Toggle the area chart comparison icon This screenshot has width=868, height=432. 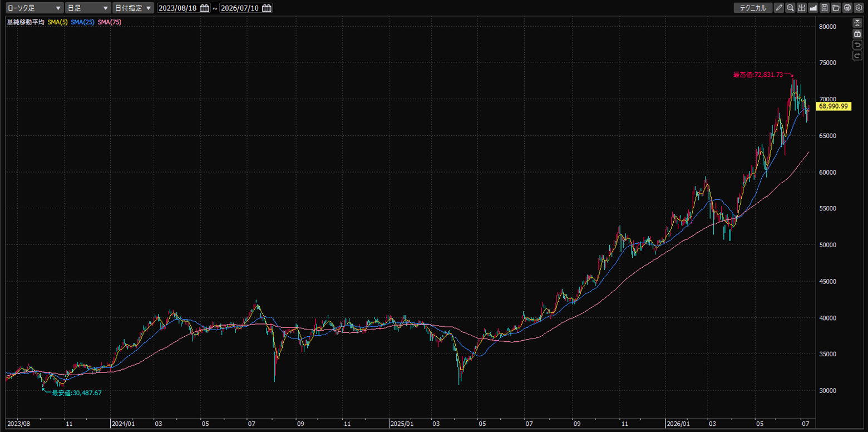point(813,8)
